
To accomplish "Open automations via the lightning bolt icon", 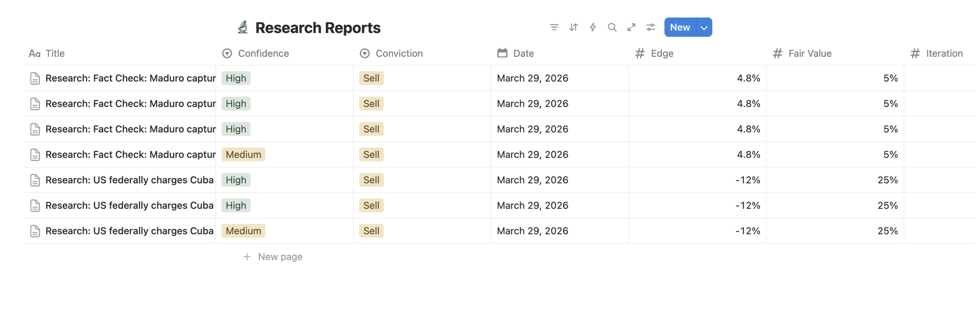I will tap(593, 27).
